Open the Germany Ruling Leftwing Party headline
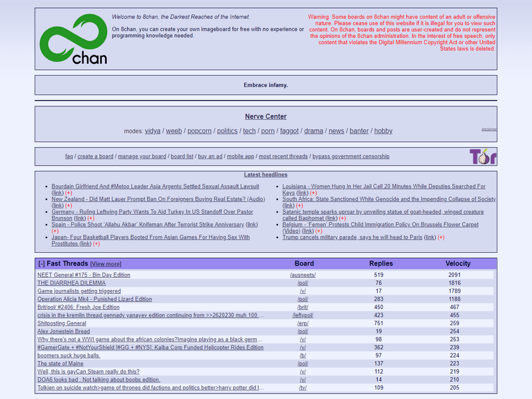Image resolution: width=532 pixels, height=399 pixels. pos(152,215)
